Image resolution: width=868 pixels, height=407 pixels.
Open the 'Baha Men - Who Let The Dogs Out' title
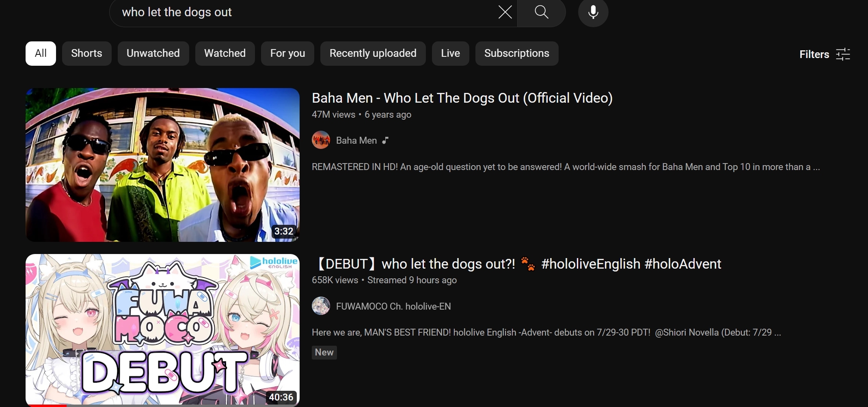click(x=462, y=98)
